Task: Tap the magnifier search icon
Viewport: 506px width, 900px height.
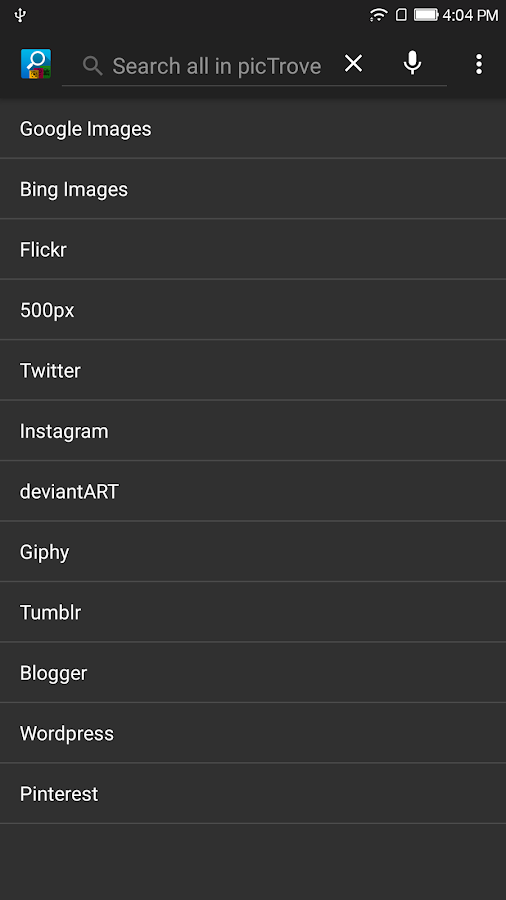Action: pyautogui.click(x=92, y=66)
